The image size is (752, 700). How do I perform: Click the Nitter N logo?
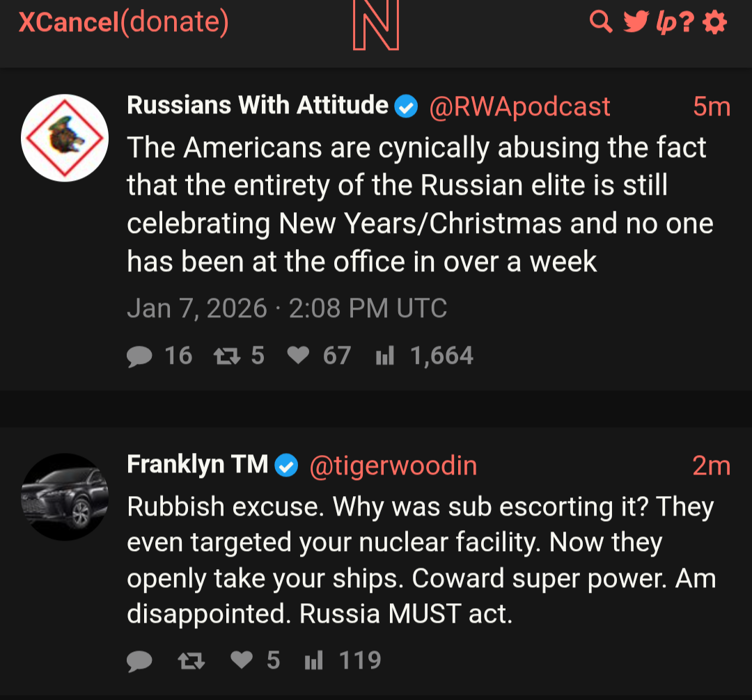click(376, 26)
